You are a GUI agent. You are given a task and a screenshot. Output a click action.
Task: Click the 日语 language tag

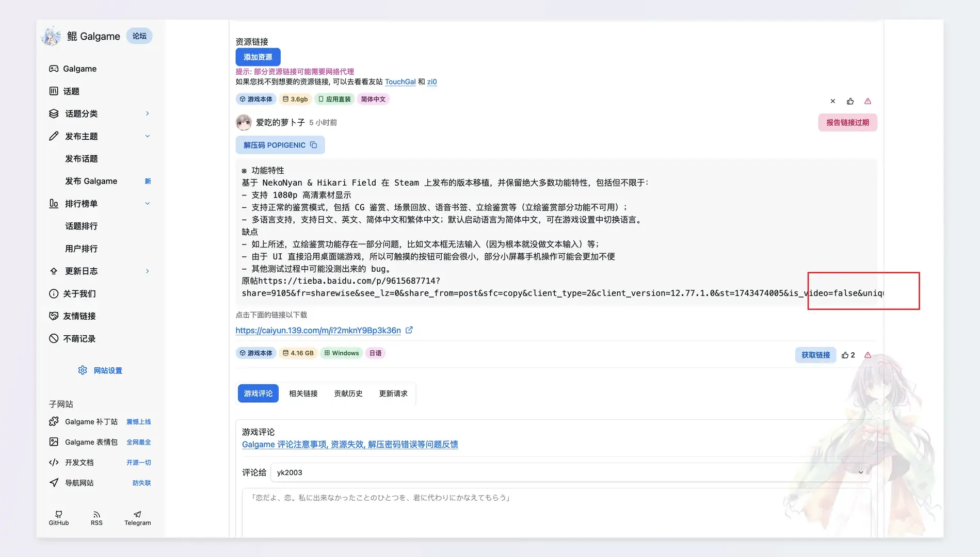coord(376,353)
